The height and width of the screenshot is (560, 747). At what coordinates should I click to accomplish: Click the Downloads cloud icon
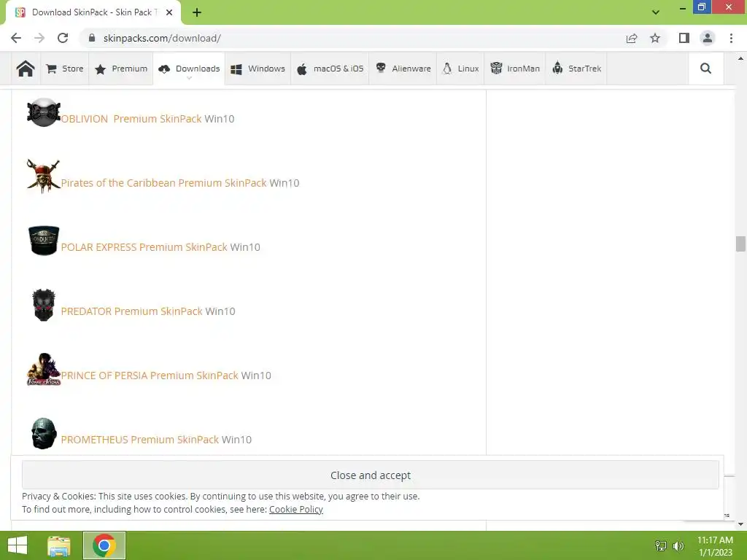(164, 69)
